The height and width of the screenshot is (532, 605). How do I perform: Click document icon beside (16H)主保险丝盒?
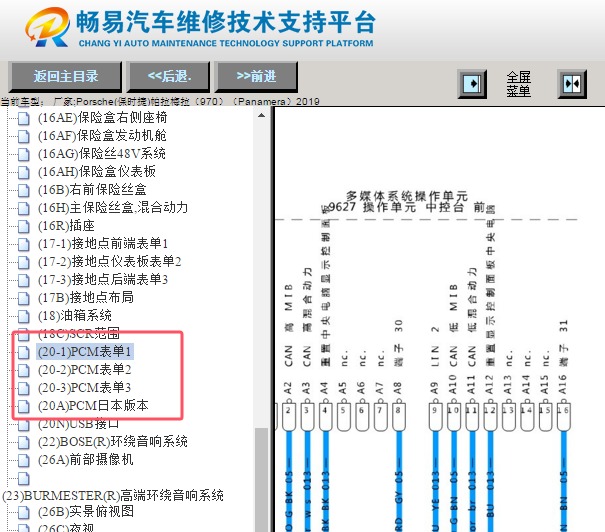[24, 208]
